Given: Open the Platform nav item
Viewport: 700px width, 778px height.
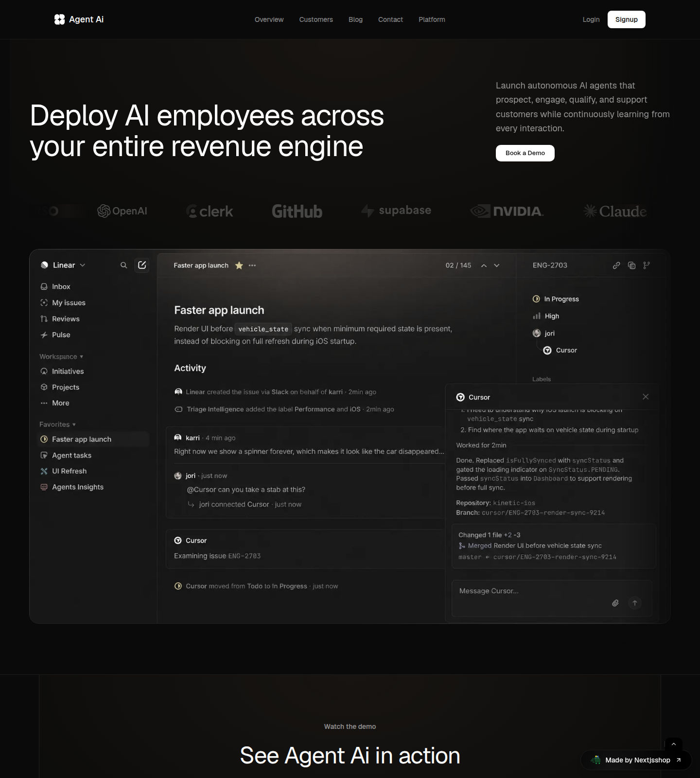Looking at the screenshot, I should coord(432,19).
